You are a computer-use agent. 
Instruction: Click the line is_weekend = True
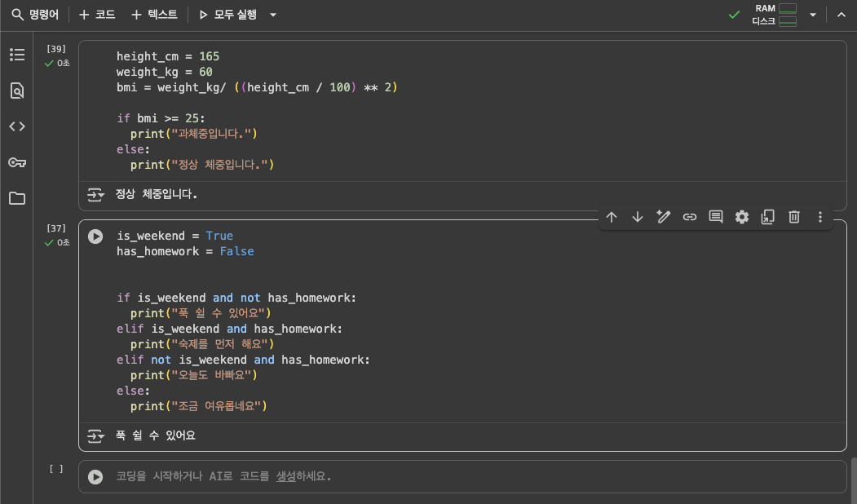click(x=174, y=236)
